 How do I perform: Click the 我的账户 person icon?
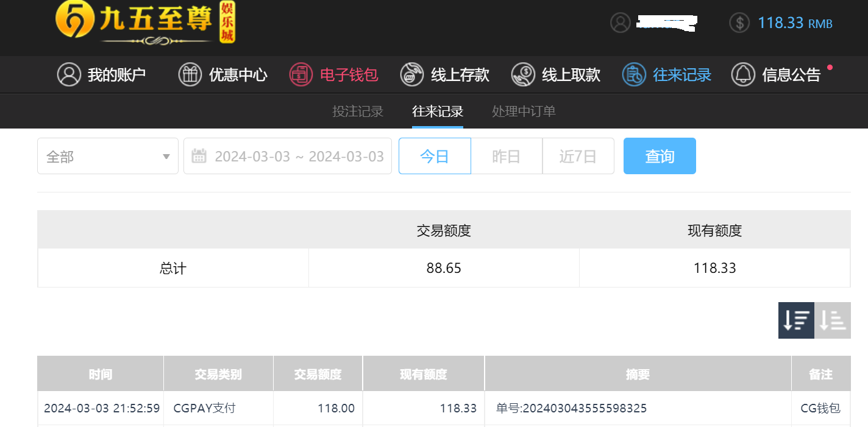point(69,74)
